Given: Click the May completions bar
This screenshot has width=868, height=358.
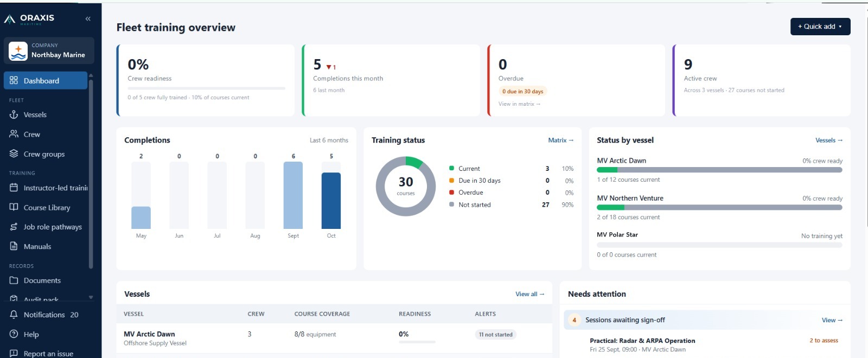Looking at the screenshot, I should 141,218.
